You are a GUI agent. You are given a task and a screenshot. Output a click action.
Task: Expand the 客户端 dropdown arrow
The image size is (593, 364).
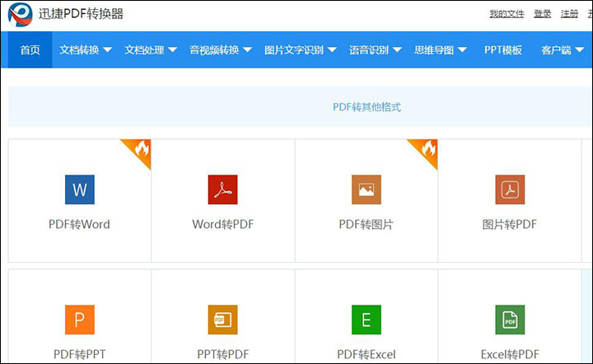(579, 50)
